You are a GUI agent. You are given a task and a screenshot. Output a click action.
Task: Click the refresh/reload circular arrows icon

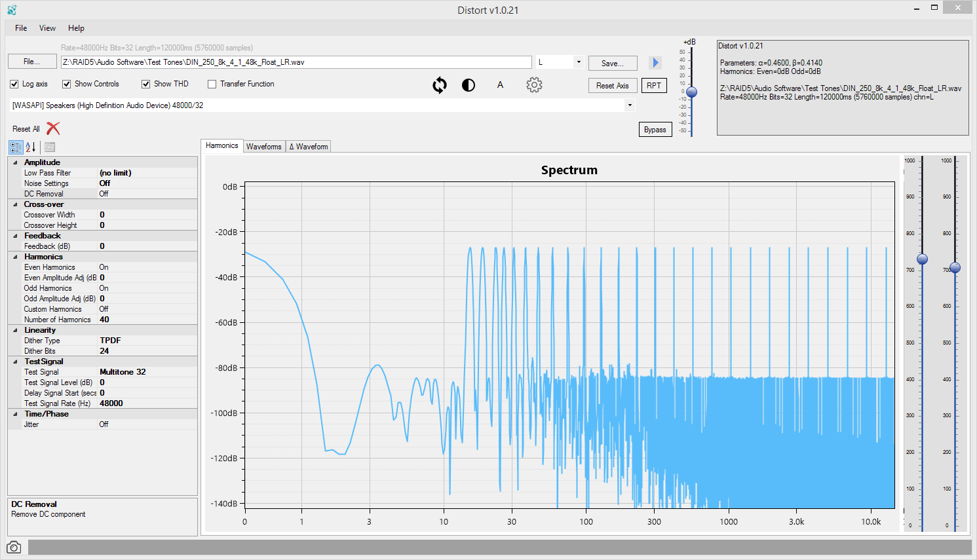pyautogui.click(x=440, y=85)
